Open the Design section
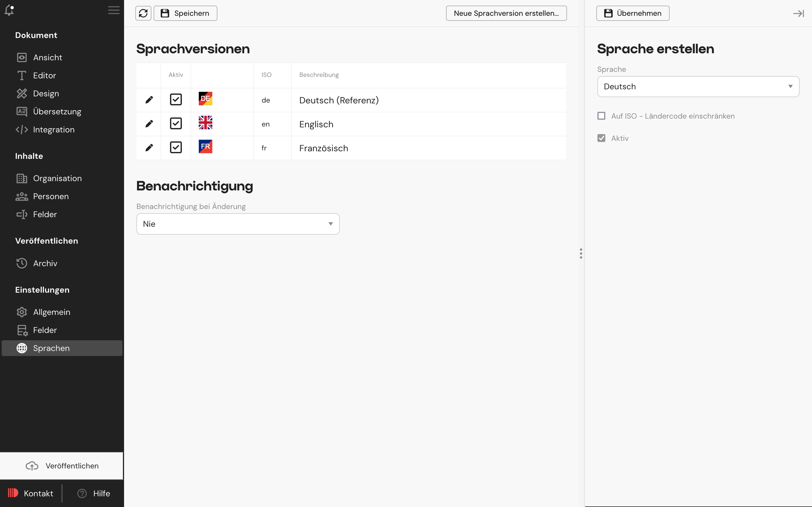This screenshot has width=812, height=507. (46, 93)
